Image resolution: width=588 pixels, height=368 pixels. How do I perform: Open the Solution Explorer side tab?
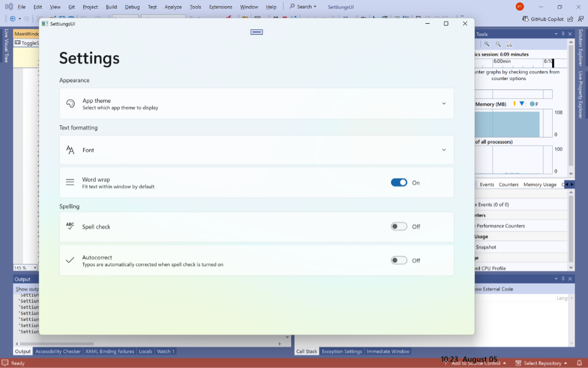580,48
